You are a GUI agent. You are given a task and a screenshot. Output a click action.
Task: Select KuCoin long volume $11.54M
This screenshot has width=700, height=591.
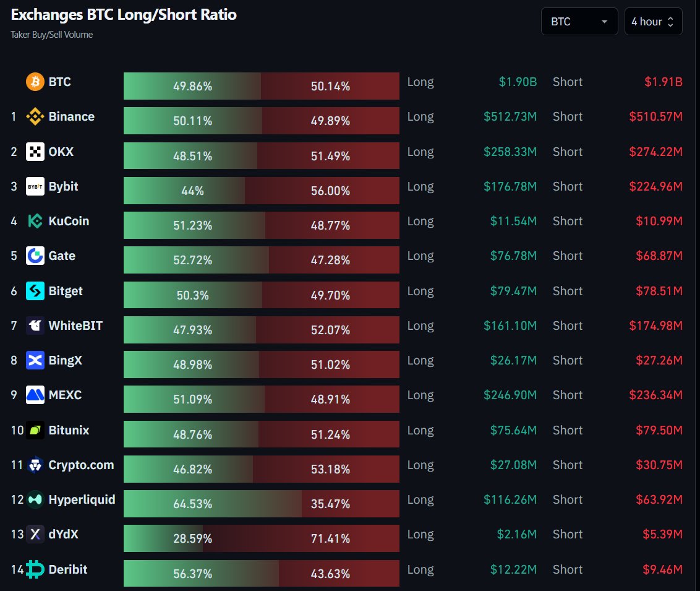point(513,221)
